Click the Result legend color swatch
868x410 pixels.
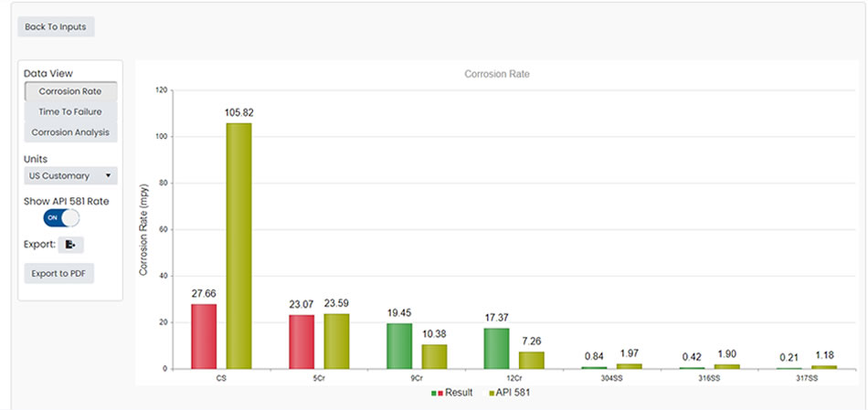438,393
